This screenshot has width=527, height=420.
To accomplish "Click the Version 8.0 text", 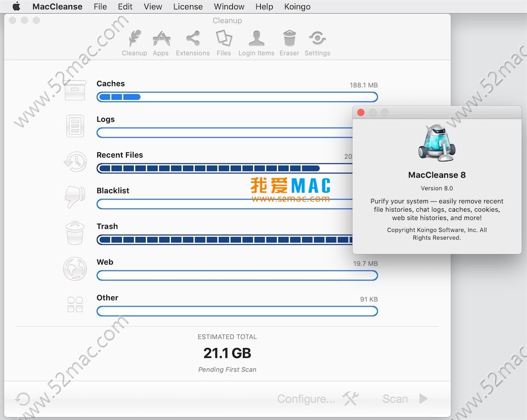I will point(436,189).
